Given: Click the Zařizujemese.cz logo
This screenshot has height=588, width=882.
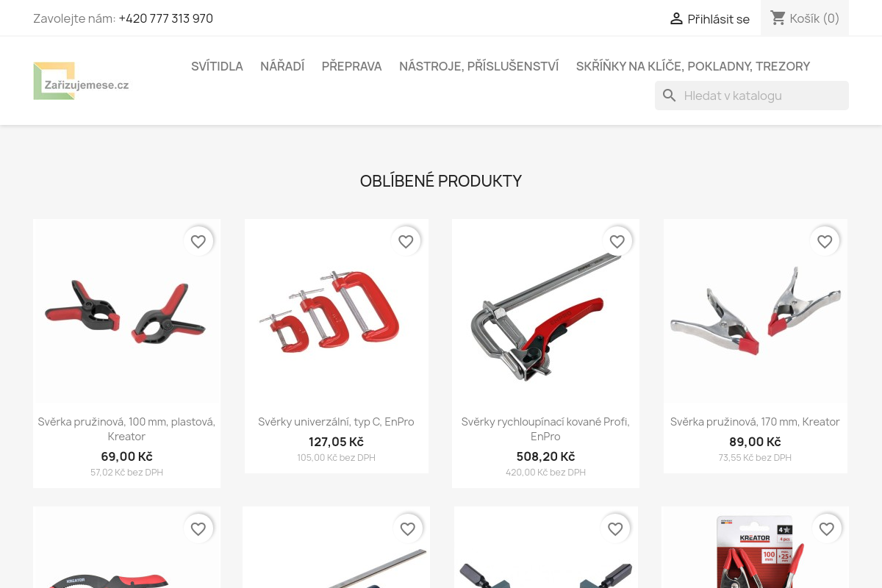Looking at the screenshot, I should [81, 81].
